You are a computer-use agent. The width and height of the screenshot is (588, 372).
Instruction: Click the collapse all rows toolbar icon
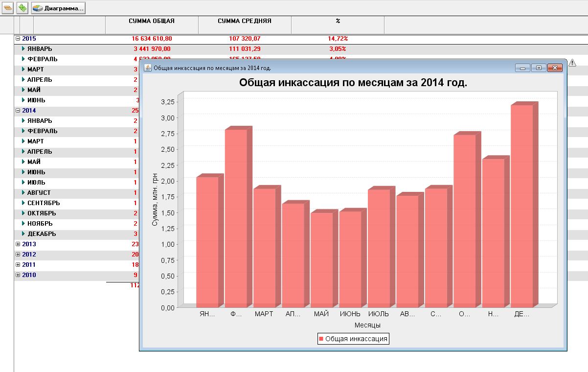click(x=7, y=8)
